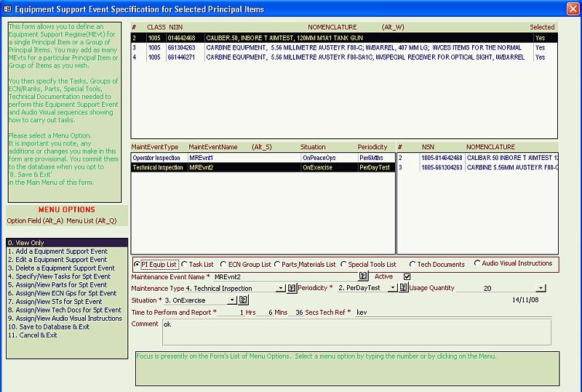Screen dimensions: 582x392
Task: Choose the Audio Visual Instructions radio option
Action: 478,263
